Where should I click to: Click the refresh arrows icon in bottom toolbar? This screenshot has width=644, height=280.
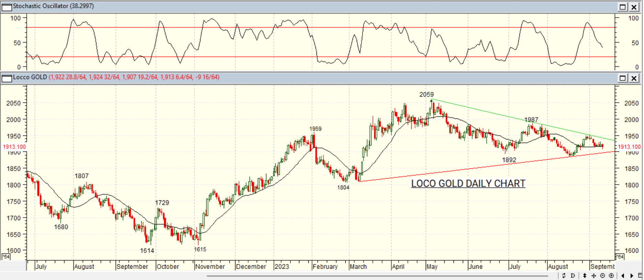point(564,276)
